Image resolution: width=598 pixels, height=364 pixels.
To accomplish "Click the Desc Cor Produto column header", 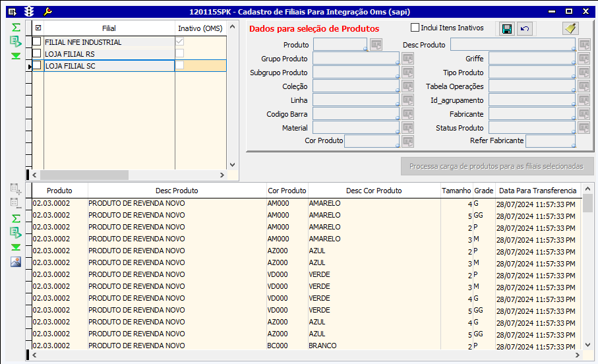I will [x=373, y=191].
